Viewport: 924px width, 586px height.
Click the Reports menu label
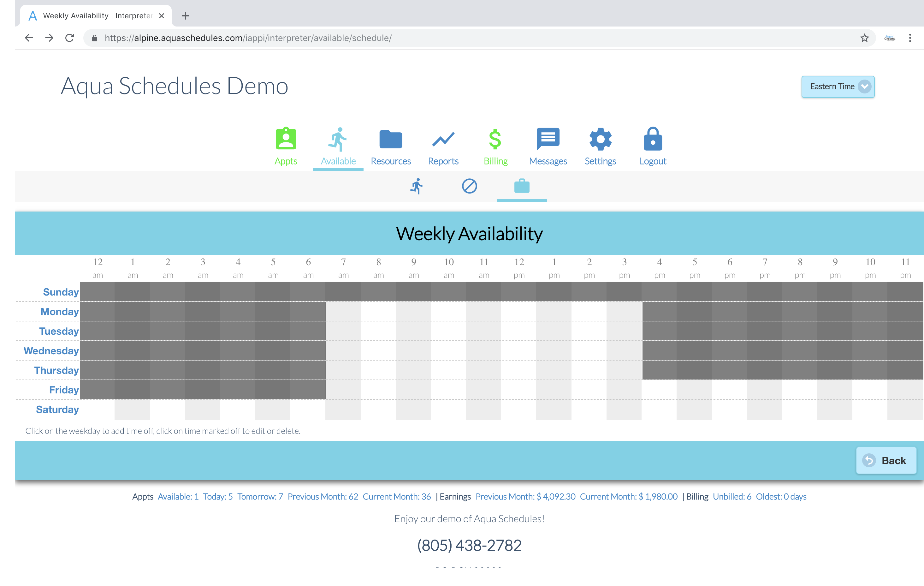click(x=443, y=161)
